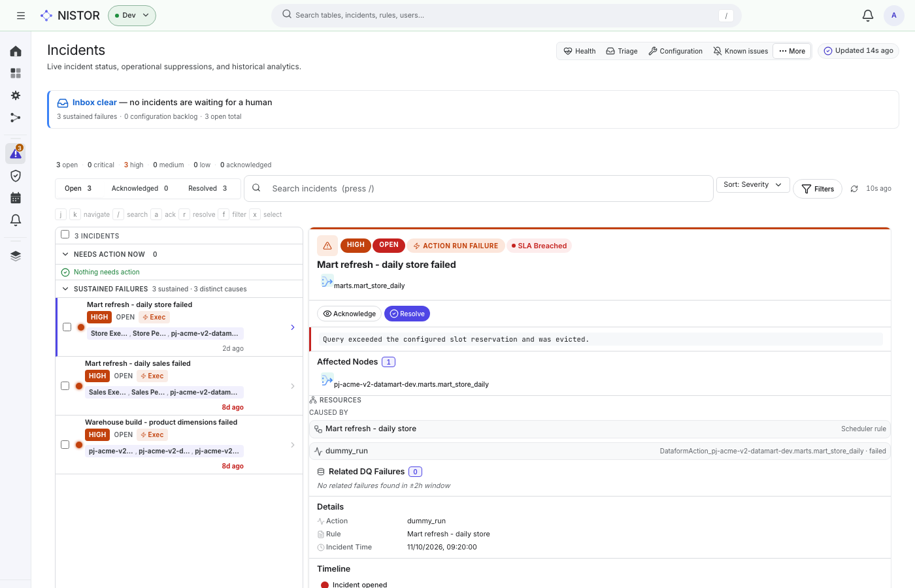Screen dimensions: 915x588
Task: Open the sidebar bell alerts icon
Action: click(x=16, y=220)
